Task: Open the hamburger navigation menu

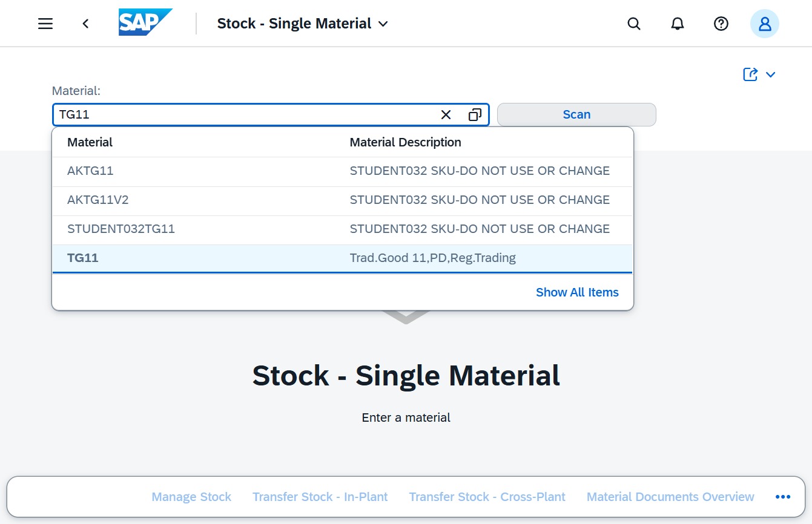Action: (45, 24)
